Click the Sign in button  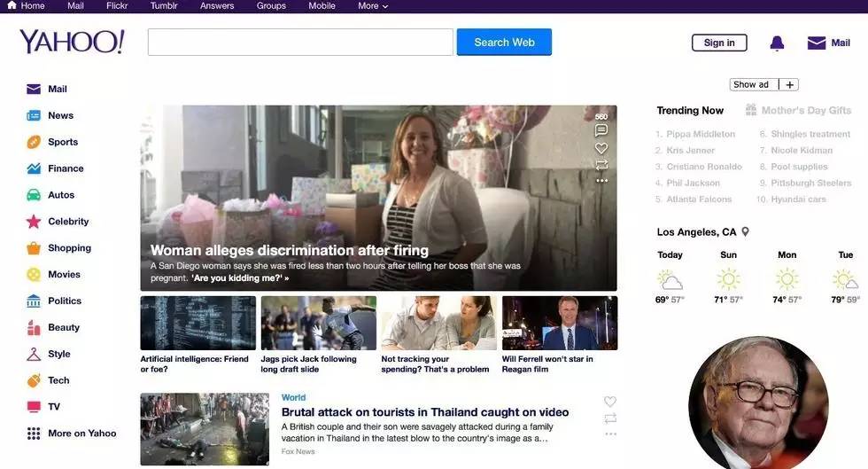click(x=719, y=43)
